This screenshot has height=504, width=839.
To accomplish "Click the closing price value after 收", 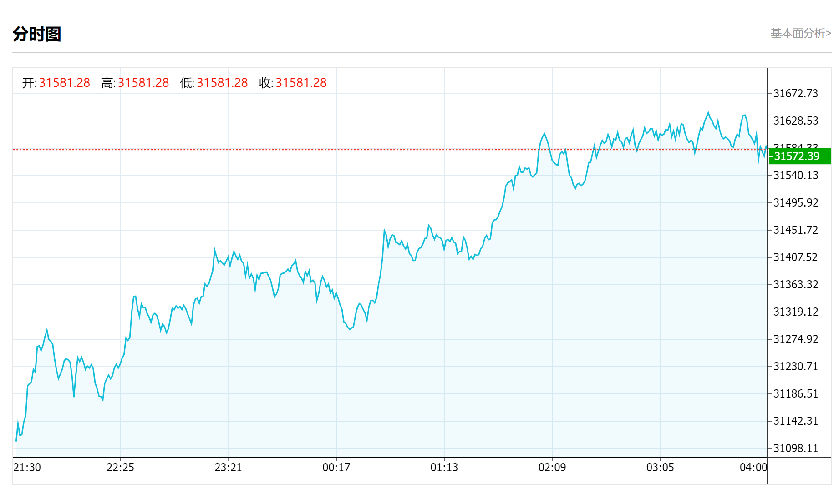I will pos(301,83).
